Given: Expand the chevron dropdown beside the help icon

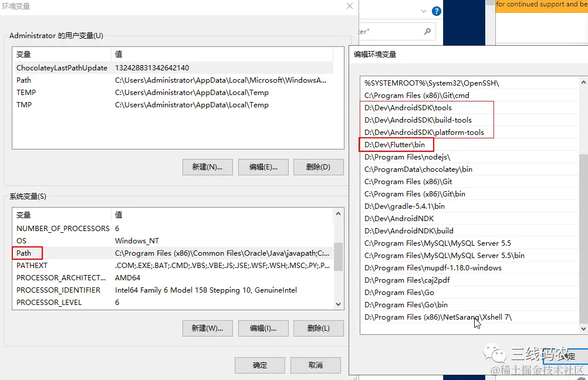Looking at the screenshot, I should pyautogui.click(x=424, y=11).
